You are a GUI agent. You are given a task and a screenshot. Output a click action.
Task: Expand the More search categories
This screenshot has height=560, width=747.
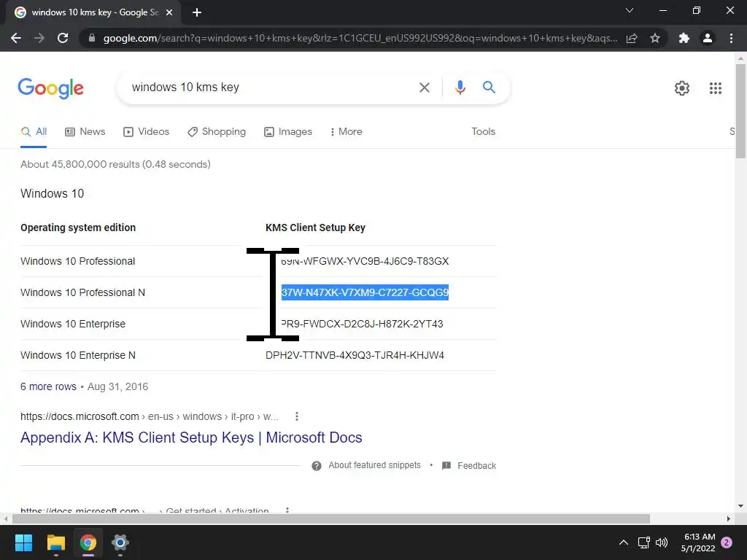[346, 132]
